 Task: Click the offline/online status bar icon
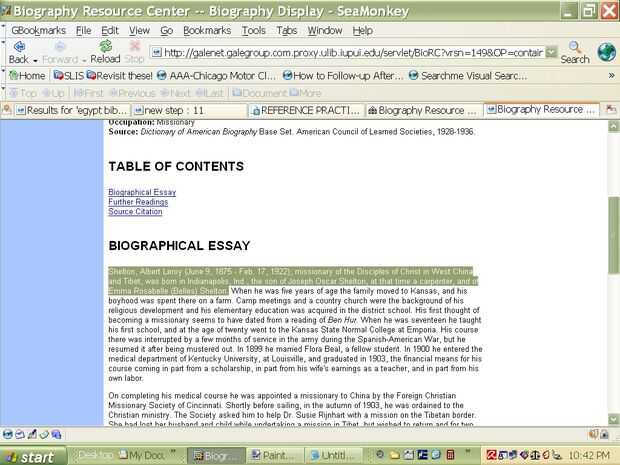pyautogui.click(x=594, y=434)
